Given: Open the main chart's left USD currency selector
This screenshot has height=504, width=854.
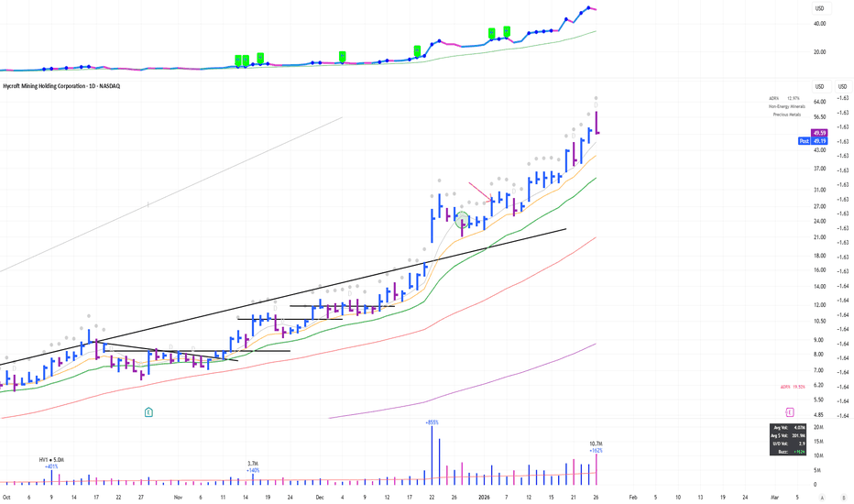Looking at the screenshot, I should [x=820, y=87].
